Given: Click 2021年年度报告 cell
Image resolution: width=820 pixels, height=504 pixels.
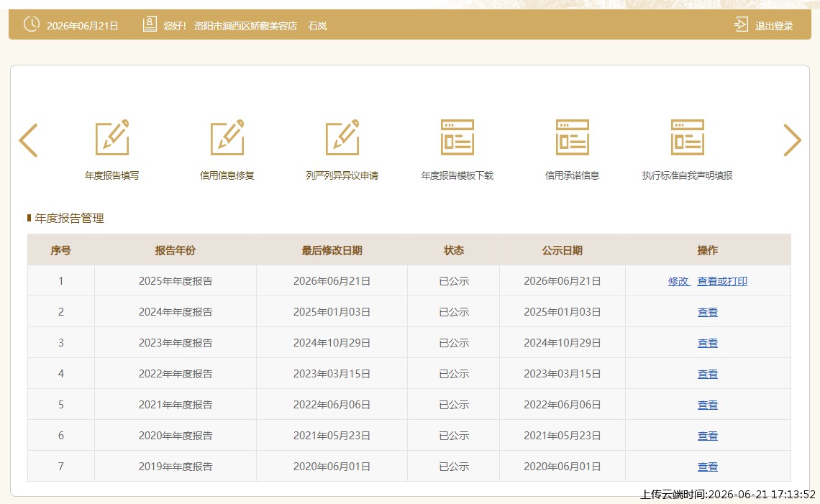Looking at the screenshot, I should pyautogui.click(x=176, y=404).
